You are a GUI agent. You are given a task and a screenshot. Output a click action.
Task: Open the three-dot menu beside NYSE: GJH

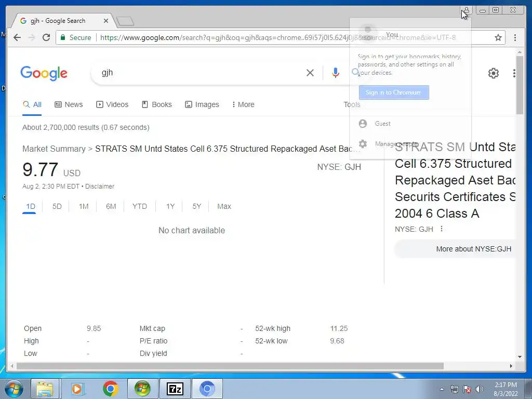click(x=442, y=229)
